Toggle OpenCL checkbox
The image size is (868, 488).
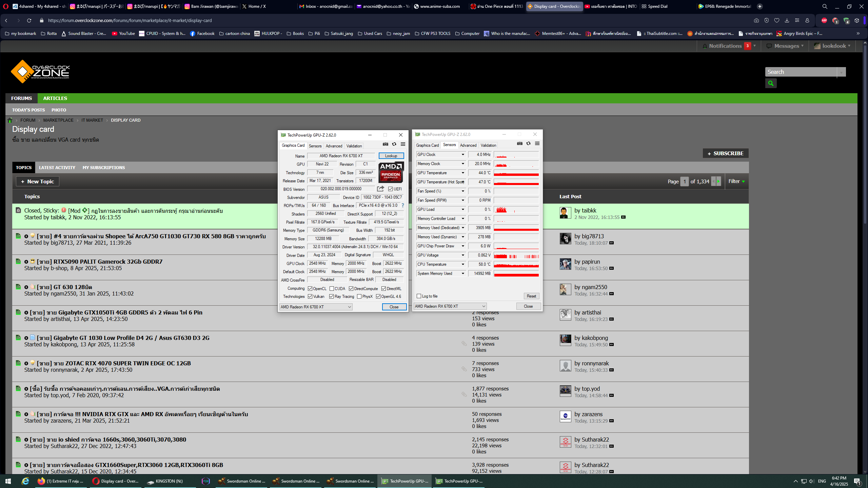point(310,289)
